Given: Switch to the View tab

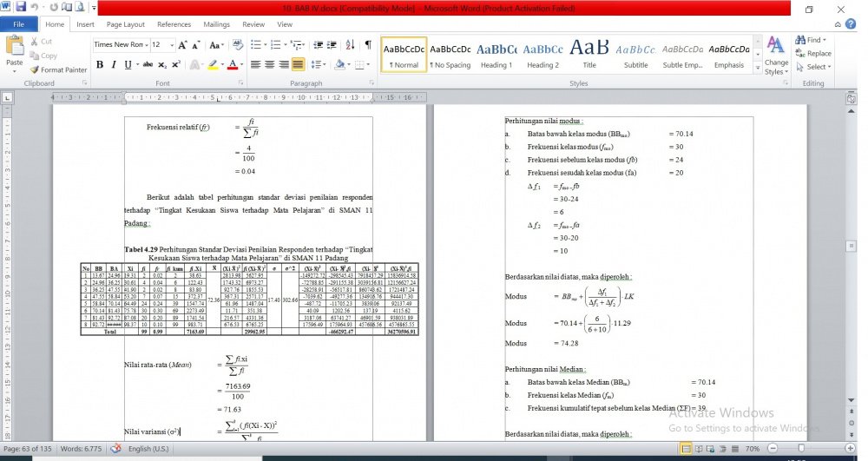Looking at the screenshot, I should point(285,24).
